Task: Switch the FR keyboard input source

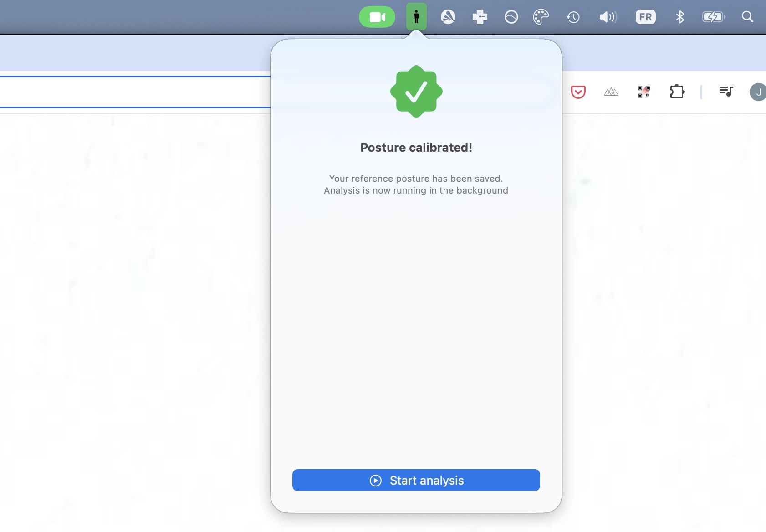Action: (645, 17)
